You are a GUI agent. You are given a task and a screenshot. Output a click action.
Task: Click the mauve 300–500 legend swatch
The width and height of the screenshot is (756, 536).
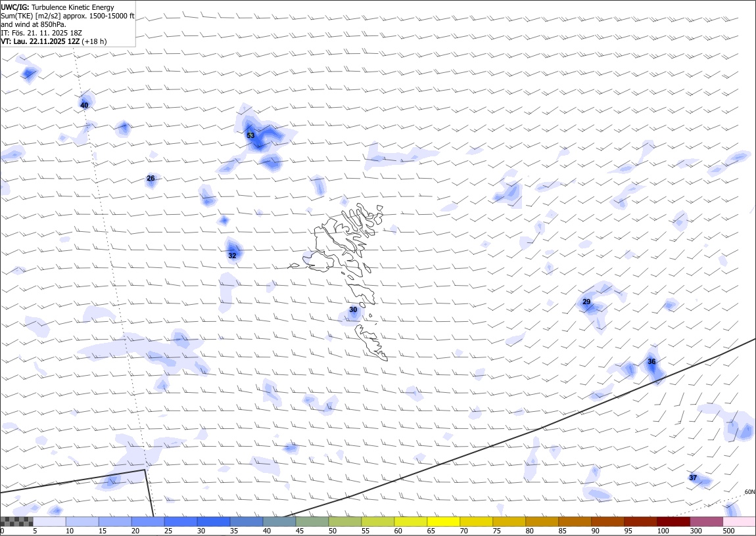(706, 522)
